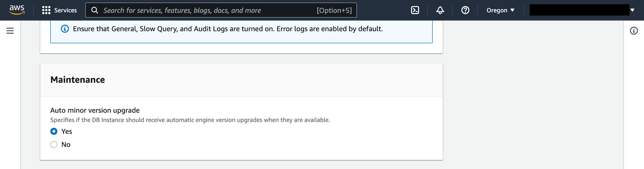Select No for auto minor version upgrade
Viewport: 644px width, 169px height.
pyautogui.click(x=54, y=144)
